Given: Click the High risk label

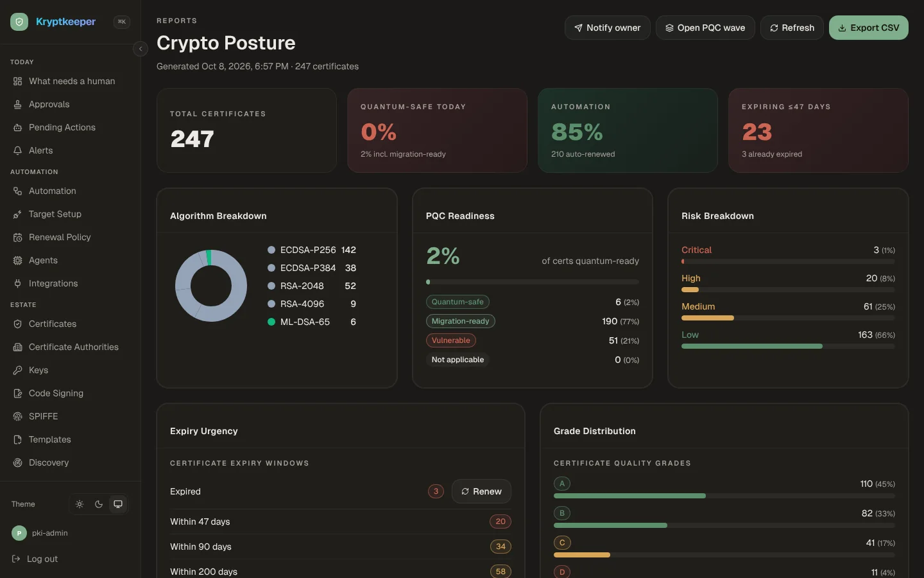Looking at the screenshot, I should pyautogui.click(x=690, y=278).
